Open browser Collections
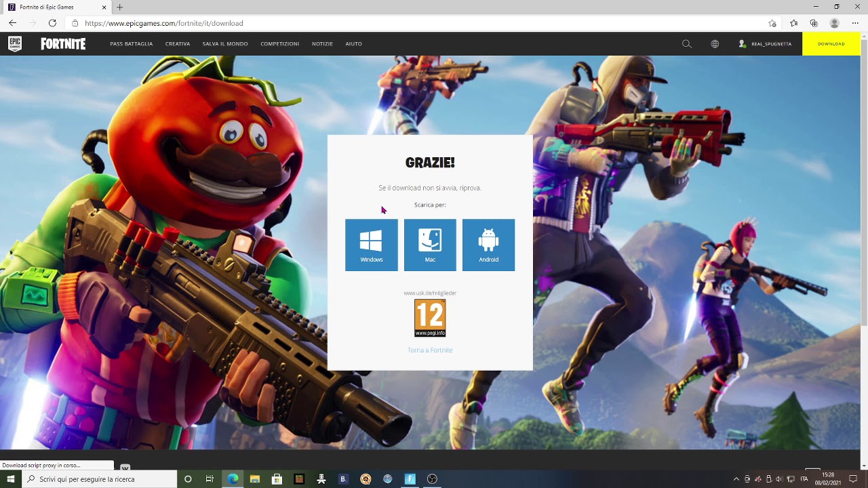The width and height of the screenshot is (868, 488). [x=814, y=23]
